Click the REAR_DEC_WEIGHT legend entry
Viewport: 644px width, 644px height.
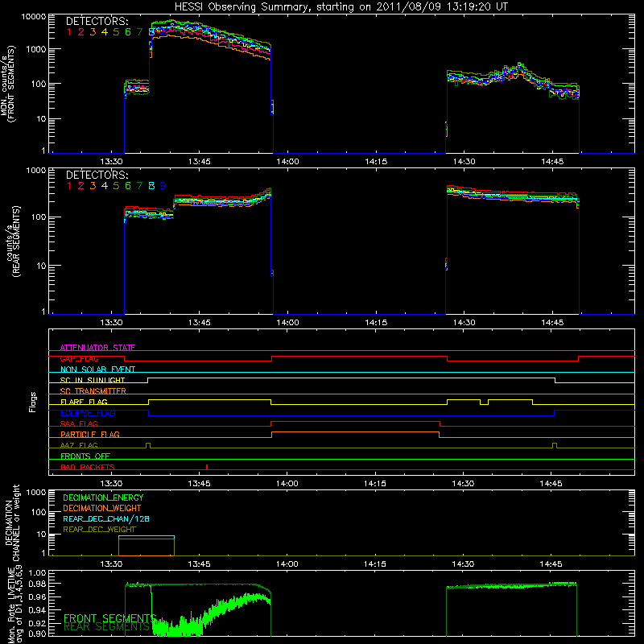[x=99, y=530]
